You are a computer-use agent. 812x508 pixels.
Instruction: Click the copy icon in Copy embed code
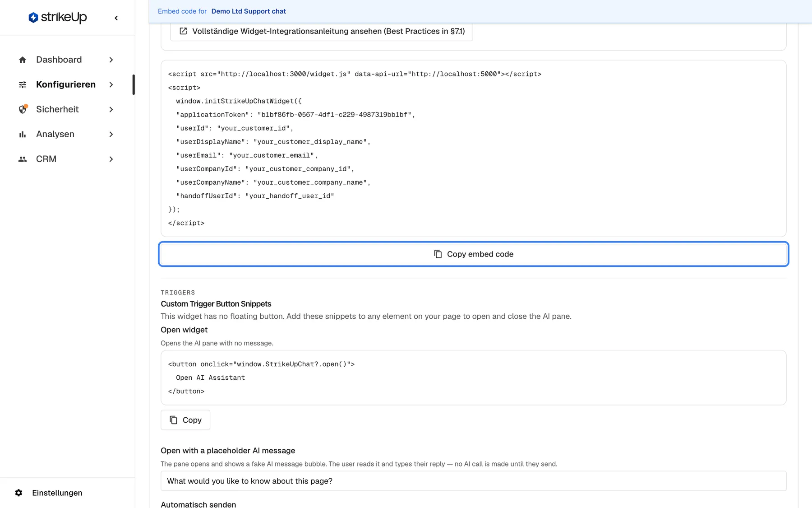[438, 254]
